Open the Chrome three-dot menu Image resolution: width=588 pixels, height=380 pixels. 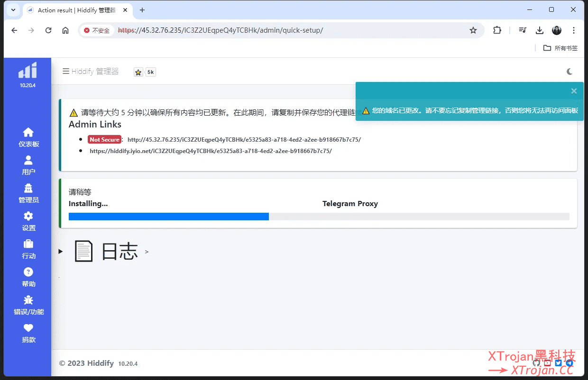tap(574, 30)
